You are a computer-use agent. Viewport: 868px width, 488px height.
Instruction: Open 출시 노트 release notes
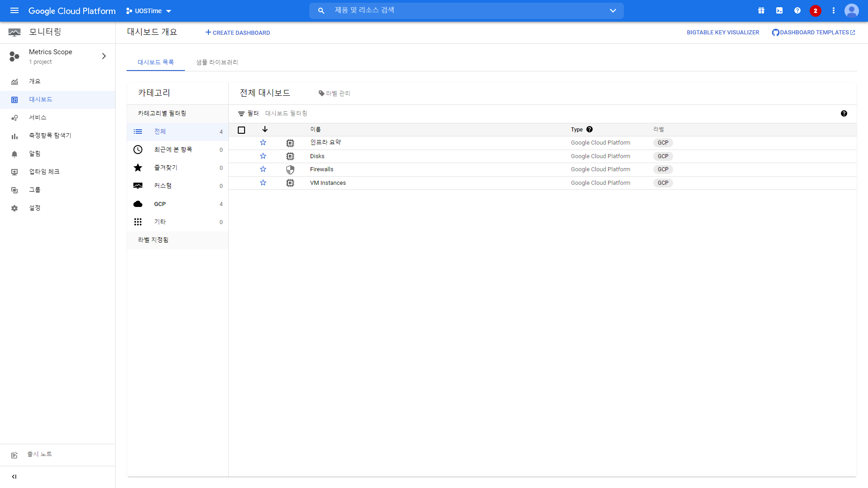(x=57, y=455)
